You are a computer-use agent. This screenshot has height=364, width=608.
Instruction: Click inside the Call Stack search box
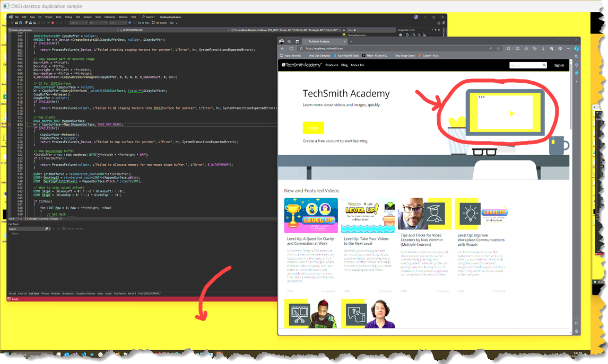coord(25,229)
